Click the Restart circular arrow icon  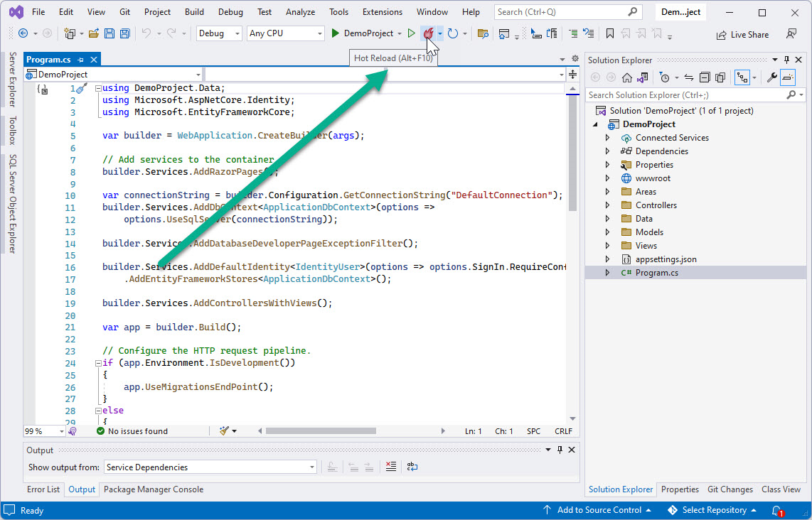[x=453, y=33]
